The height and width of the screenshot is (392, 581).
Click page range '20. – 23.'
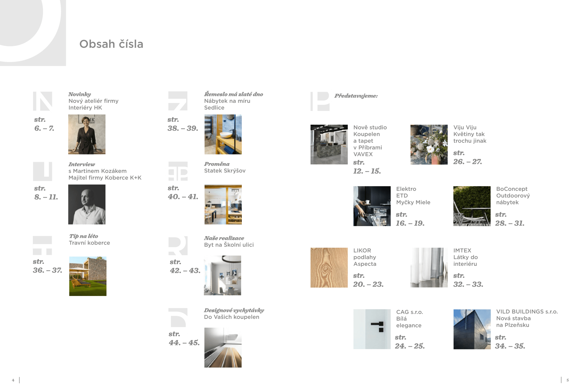click(x=368, y=284)
